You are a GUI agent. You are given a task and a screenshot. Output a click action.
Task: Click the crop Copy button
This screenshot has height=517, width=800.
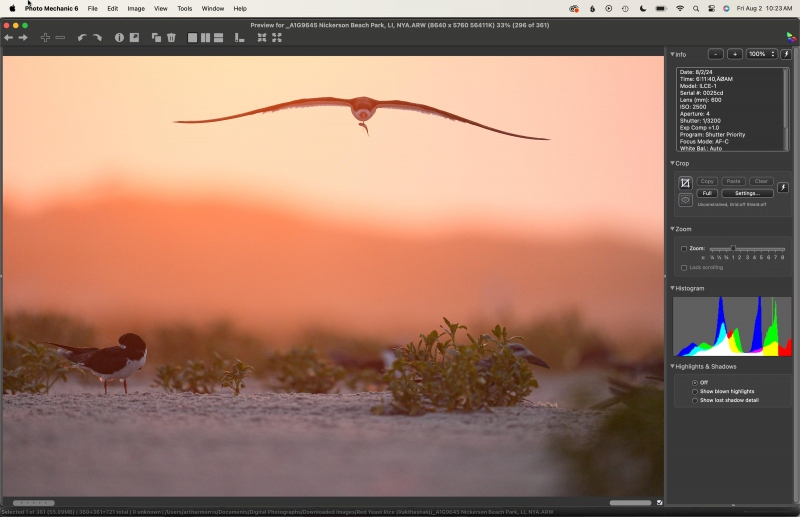[707, 181]
